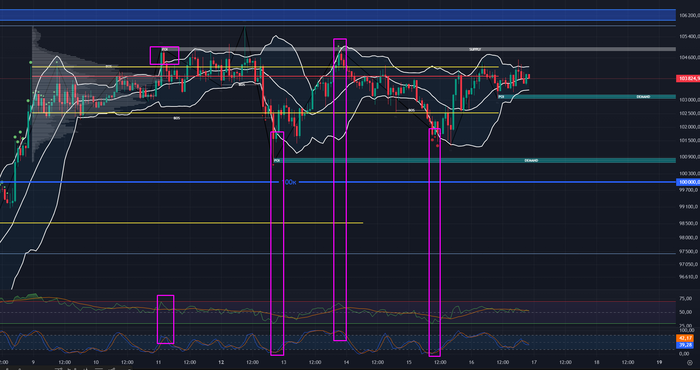Viewport: 700px width, 370px height.
Task: Select date 18 on the time axis
Action: [596, 362]
